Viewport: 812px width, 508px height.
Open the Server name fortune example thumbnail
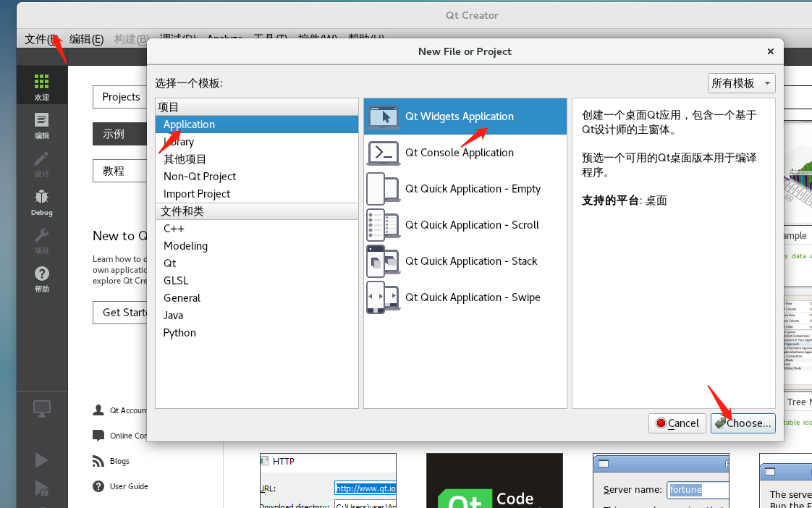click(661, 481)
